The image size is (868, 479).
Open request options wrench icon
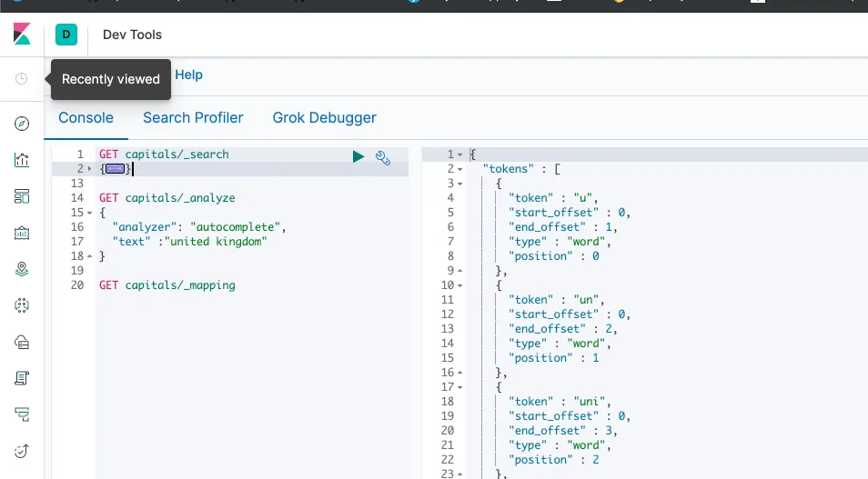point(382,157)
